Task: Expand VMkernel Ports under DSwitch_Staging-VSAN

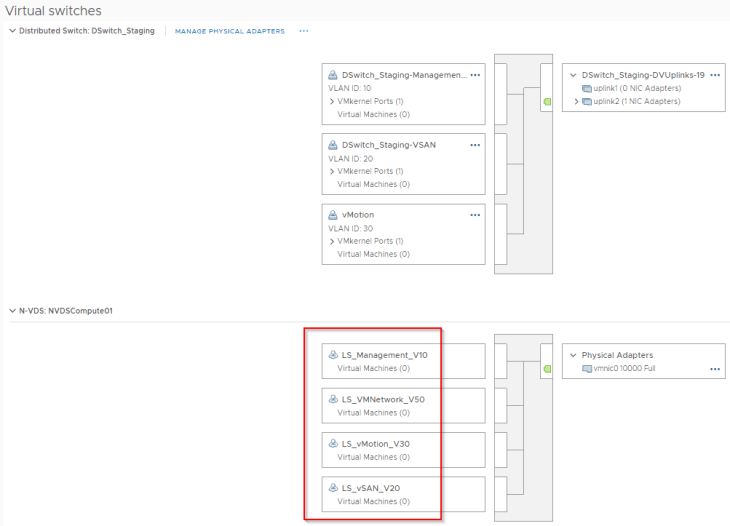Action: pyautogui.click(x=332, y=171)
